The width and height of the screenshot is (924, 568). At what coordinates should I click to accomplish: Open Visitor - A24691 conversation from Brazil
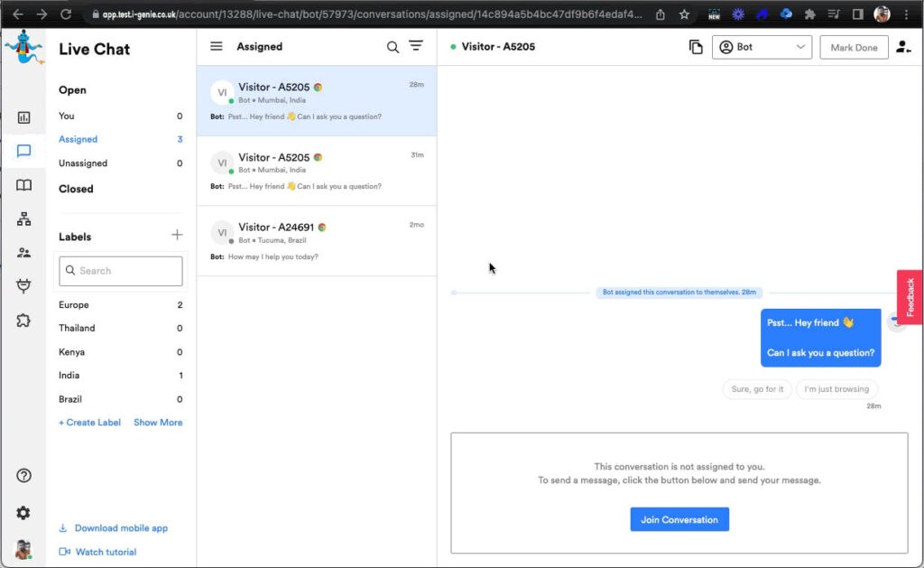pyautogui.click(x=316, y=241)
